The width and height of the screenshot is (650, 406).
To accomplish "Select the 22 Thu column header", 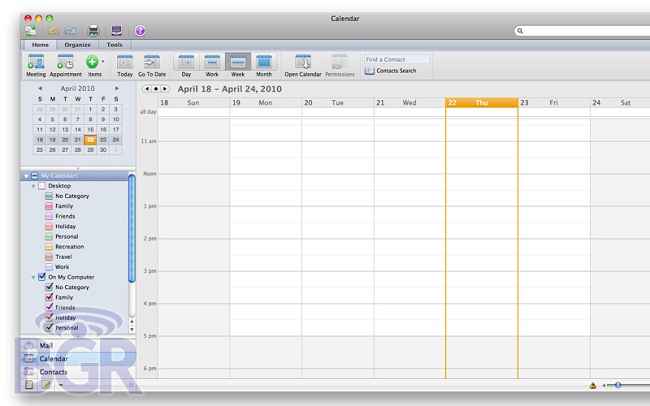I will tap(482, 103).
